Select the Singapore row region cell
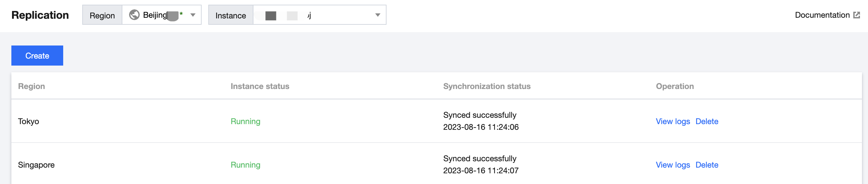 click(36, 165)
